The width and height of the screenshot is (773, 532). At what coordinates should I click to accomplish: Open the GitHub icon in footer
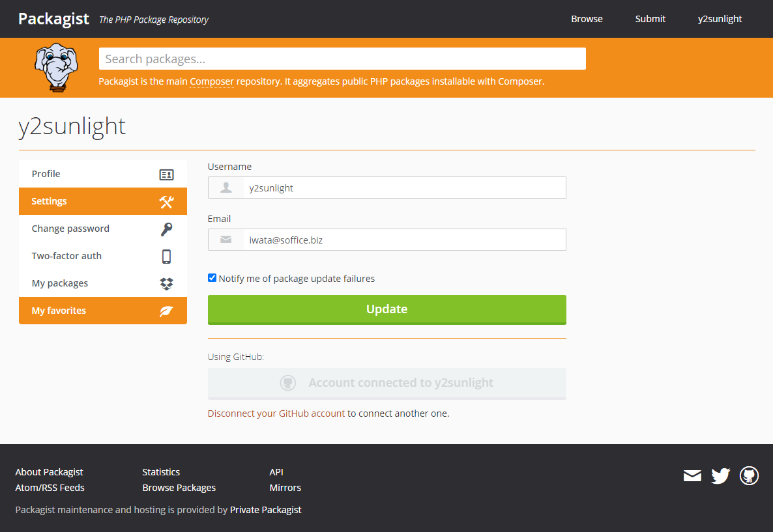749,476
